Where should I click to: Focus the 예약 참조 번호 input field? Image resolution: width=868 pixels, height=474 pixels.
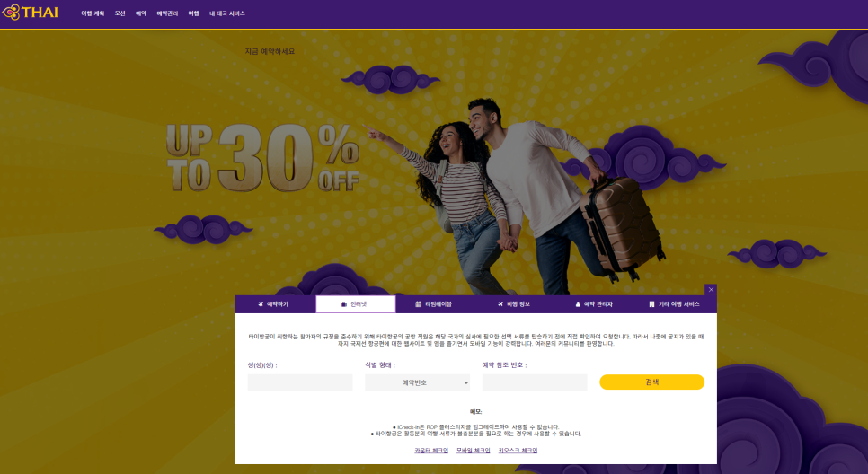pyautogui.click(x=535, y=382)
